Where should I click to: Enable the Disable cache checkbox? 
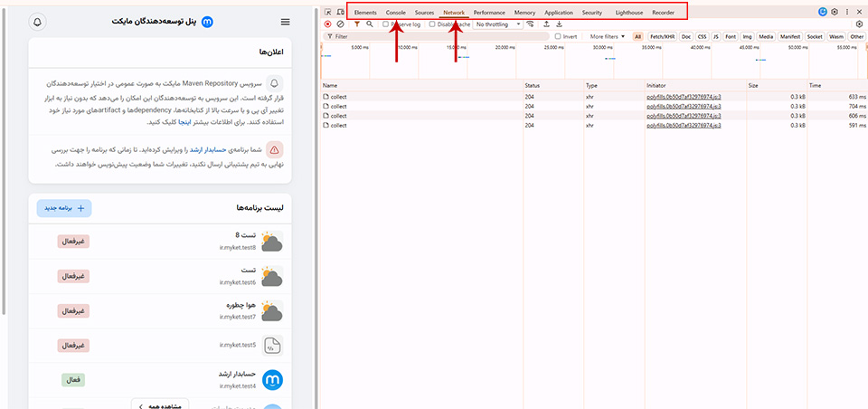pos(432,24)
